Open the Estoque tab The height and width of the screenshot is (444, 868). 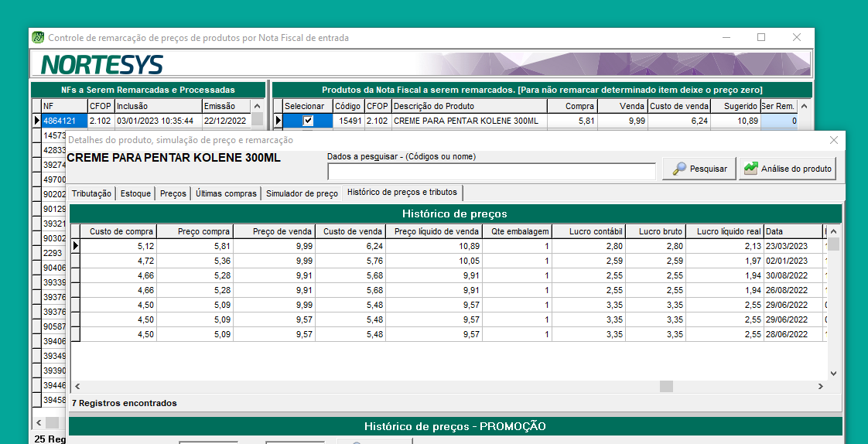(135, 193)
